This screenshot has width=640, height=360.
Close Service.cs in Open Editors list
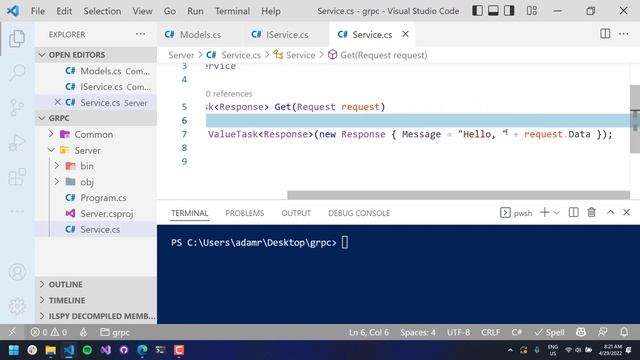pos(58,102)
